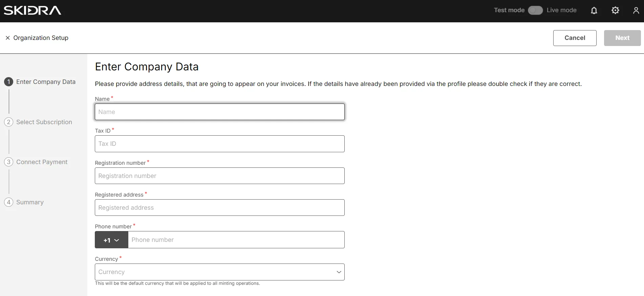Image resolution: width=644 pixels, height=296 pixels.
Task: Click the Skidra logo
Action: (33, 10)
